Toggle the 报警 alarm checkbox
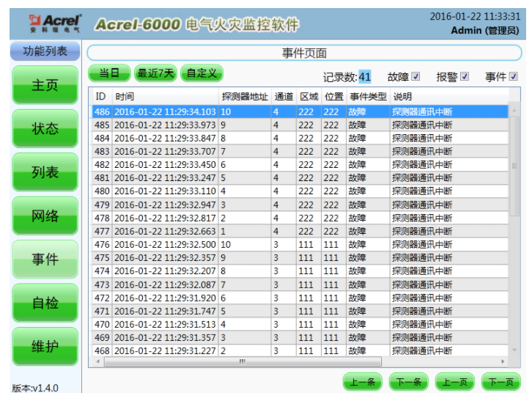Image resolution: width=532 pixels, height=401 pixels. click(x=464, y=77)
